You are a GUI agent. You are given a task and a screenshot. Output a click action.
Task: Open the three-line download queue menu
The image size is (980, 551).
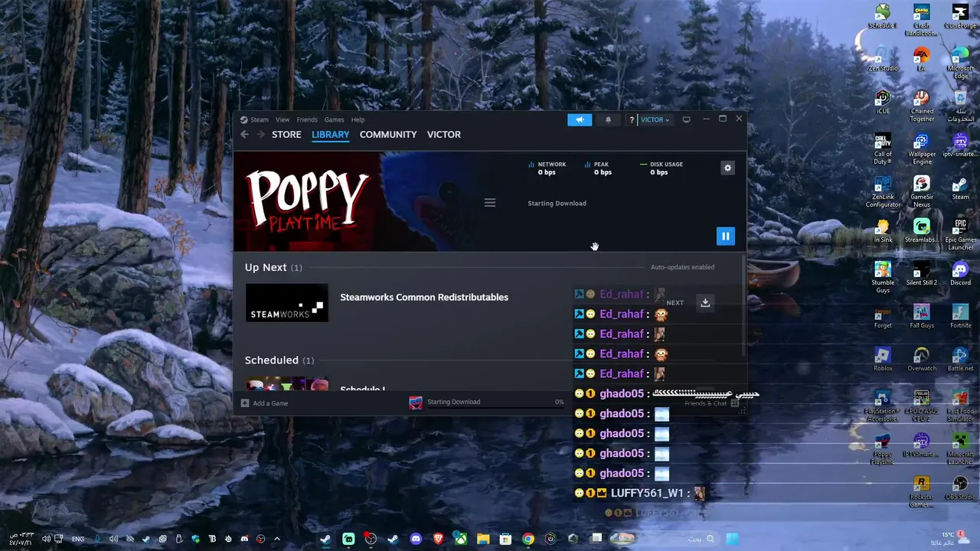tap(490, 203)
